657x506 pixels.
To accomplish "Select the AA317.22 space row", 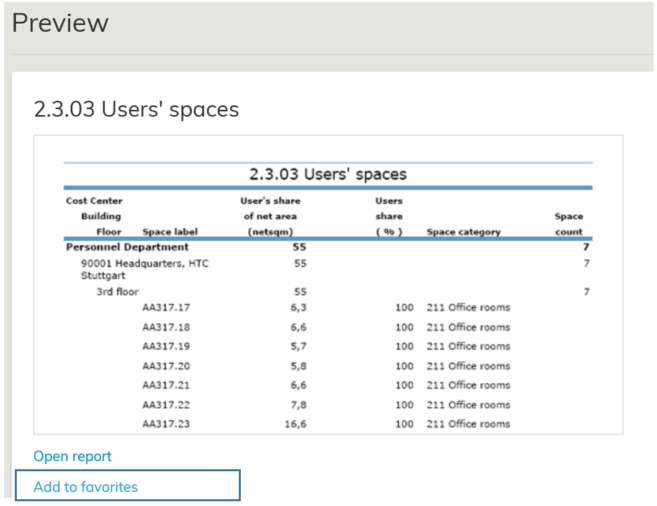I will (x=166, y=405).
